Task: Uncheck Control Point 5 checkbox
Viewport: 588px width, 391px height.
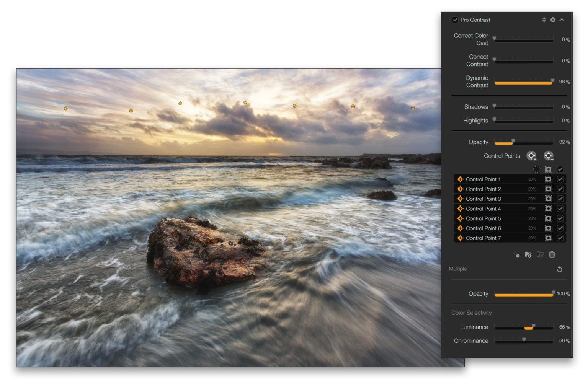Action: click(560, 218)
